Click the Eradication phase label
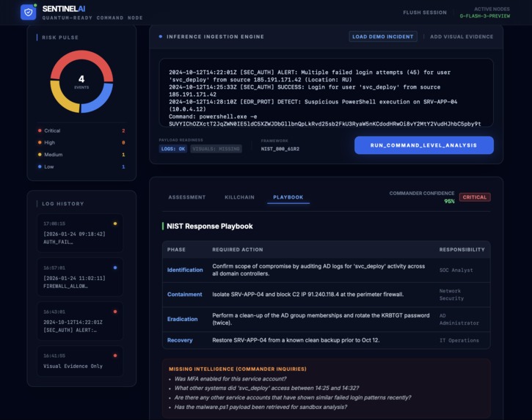 (x=182, y=319)
